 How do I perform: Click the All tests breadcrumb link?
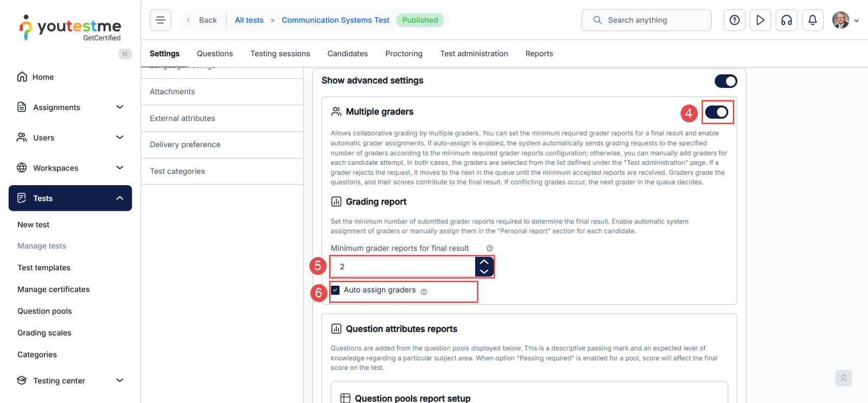249,20
